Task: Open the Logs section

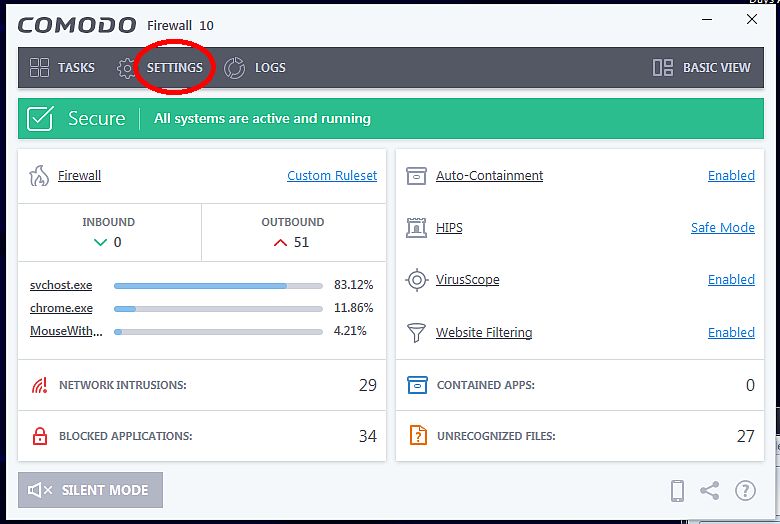Action: [255, 68]
